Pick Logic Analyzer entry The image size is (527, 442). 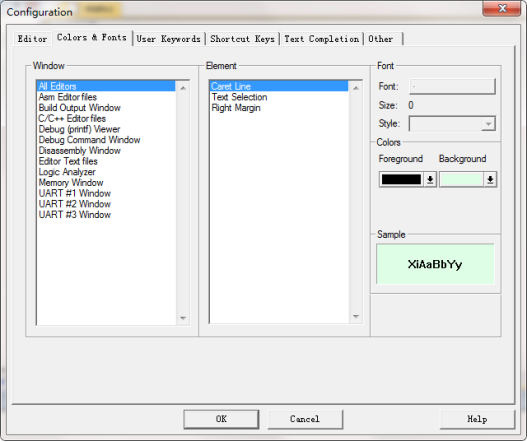(x=106, y=172)
